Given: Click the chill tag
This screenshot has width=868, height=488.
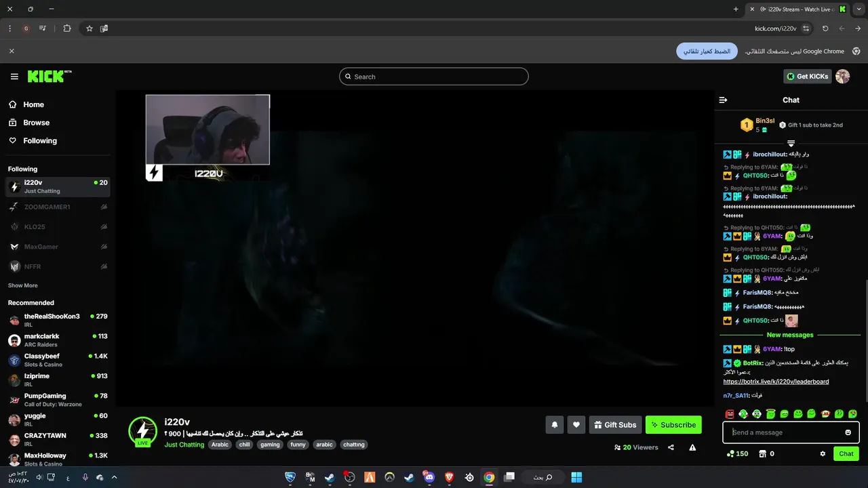Looking at the screenshot, I should (244, 445).
